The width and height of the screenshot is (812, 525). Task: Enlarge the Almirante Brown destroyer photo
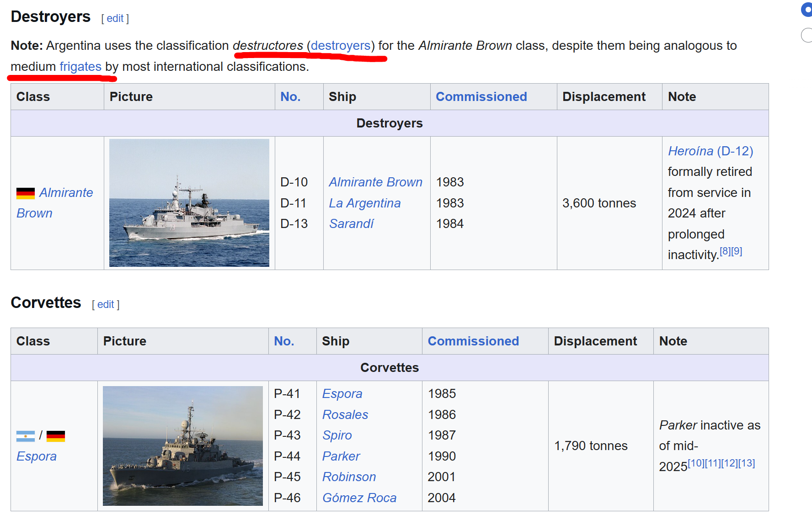189,203
